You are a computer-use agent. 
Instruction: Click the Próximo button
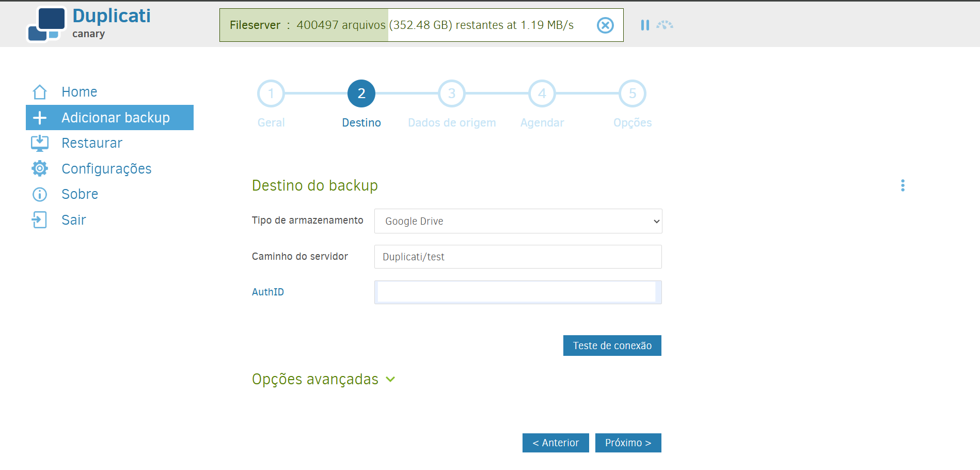628,443
